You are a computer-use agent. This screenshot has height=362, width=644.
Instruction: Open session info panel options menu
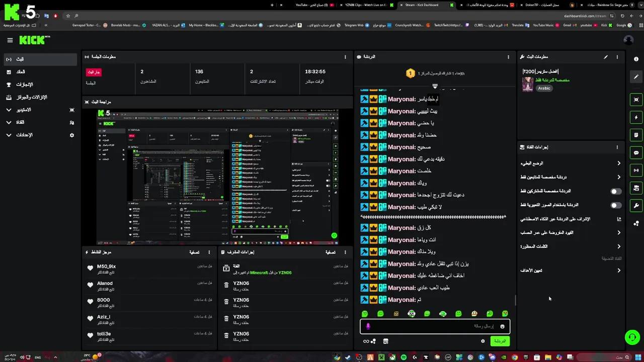[x=345, y=57]
